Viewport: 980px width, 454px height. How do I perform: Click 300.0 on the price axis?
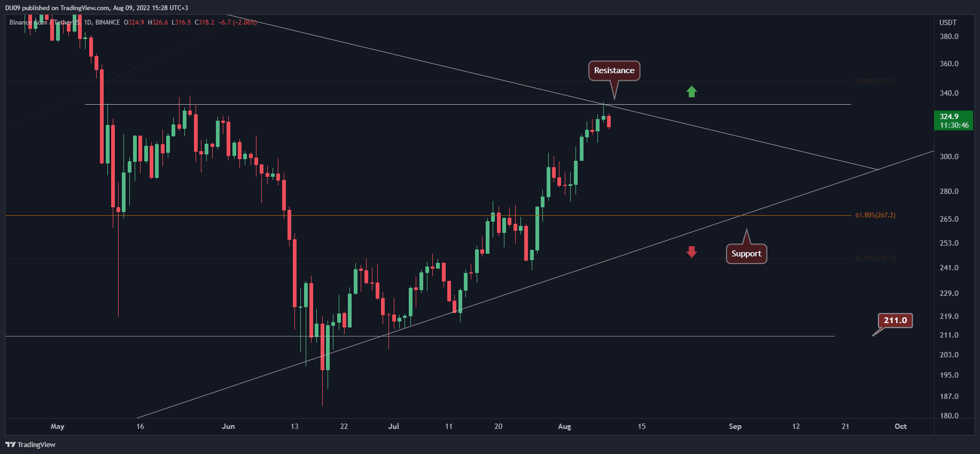pyautogui.click(x=949, y=156)
